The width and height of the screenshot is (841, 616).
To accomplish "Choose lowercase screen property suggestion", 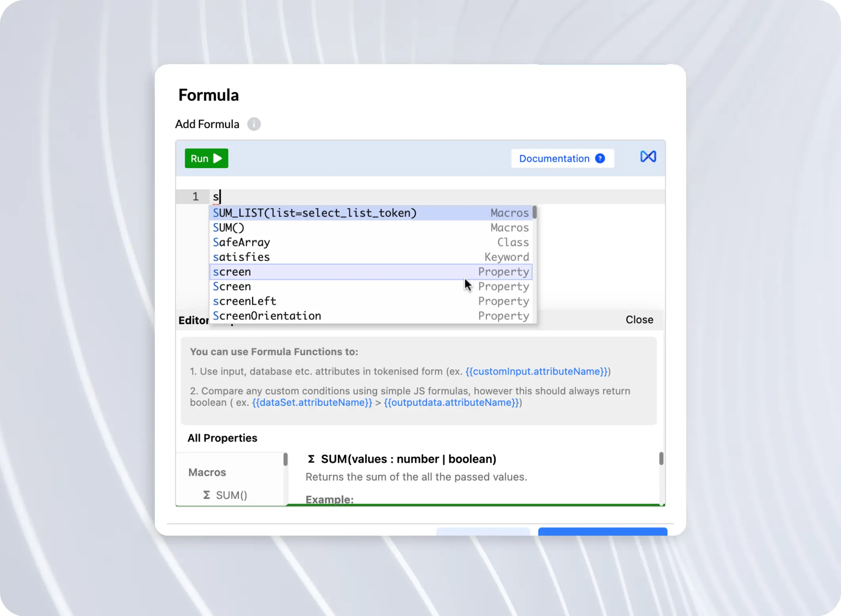I will (232, 272).
